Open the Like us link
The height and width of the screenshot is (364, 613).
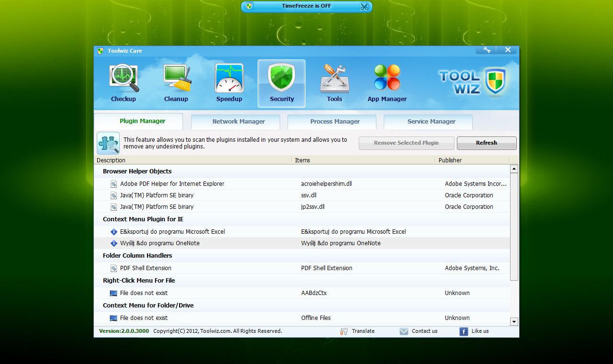tap(480, 331)
